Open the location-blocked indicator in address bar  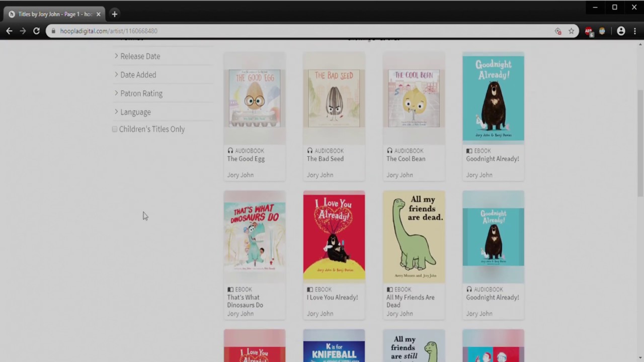tap(558, 31)
